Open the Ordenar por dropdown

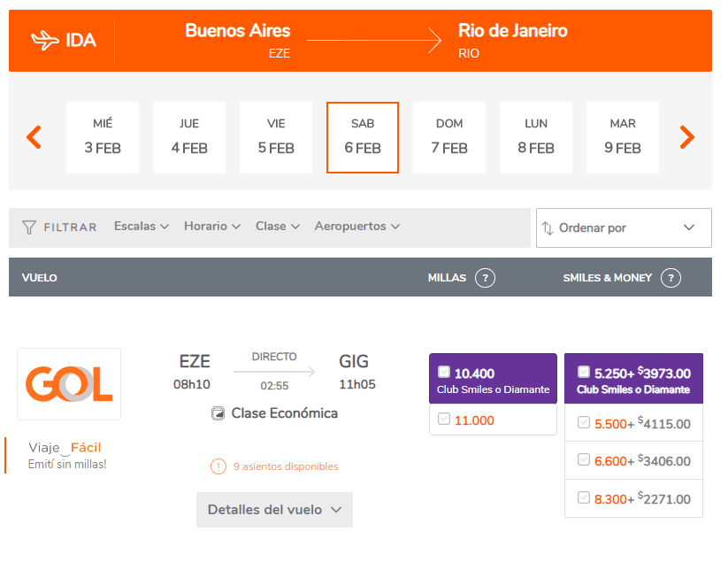(624, 228)
